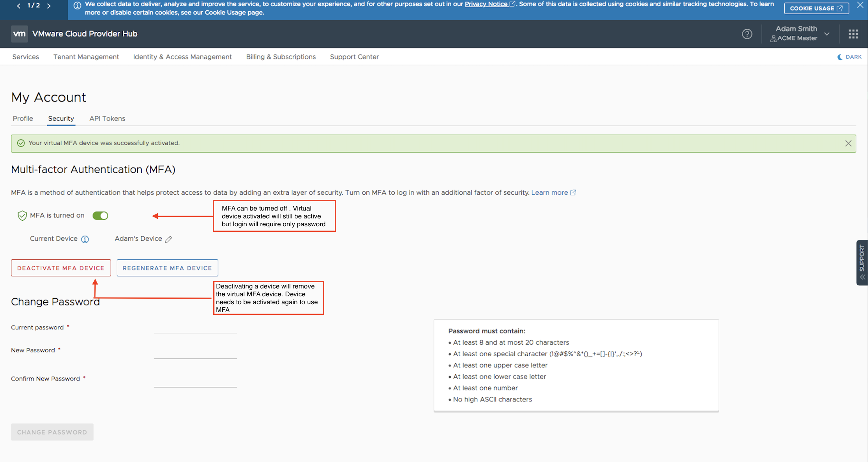Open Identity & Access Management menu
This screenshot has height=462, width=868.
[x=182, y=57]
